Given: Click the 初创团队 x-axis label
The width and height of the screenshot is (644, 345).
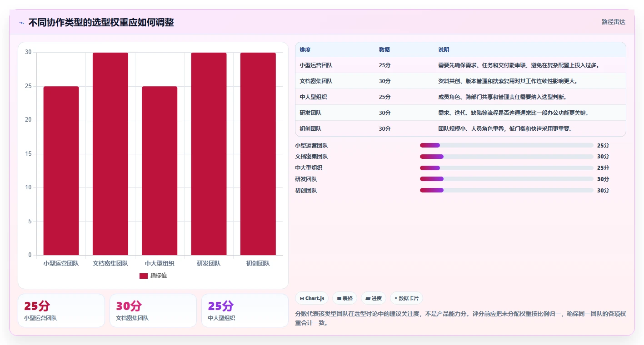Looking at the screenshot, I should coord(258,263).
